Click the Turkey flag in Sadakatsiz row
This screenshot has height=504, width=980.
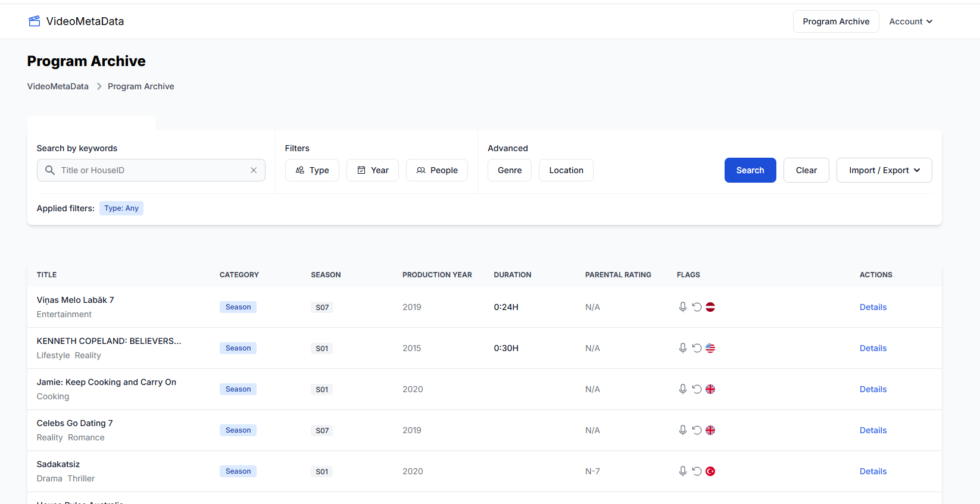point(710,471)
